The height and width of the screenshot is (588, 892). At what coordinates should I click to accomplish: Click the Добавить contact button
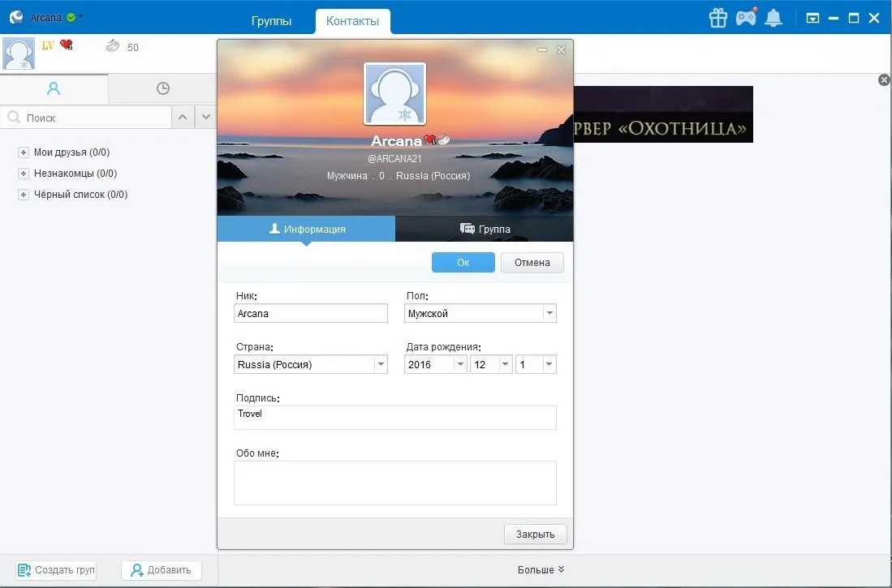[x=162, y=570]
